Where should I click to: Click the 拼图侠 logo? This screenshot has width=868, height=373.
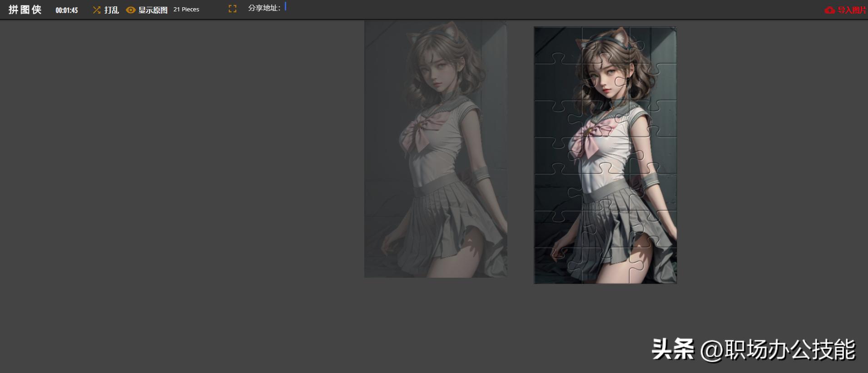coord(25,10)
